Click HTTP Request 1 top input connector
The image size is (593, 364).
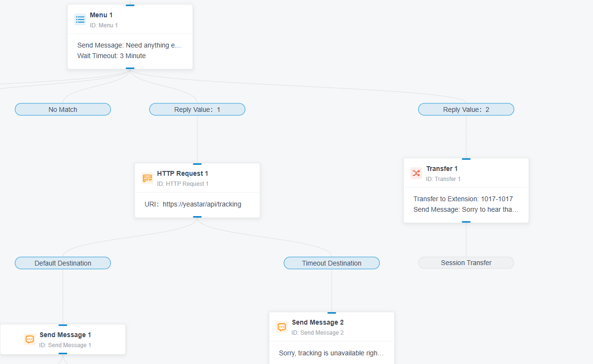[x=197, y=164]
